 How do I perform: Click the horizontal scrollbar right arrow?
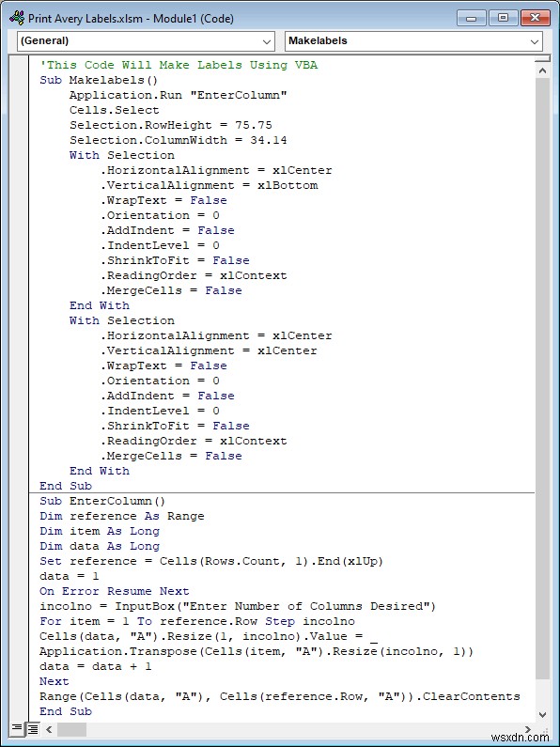coord(528,729)
